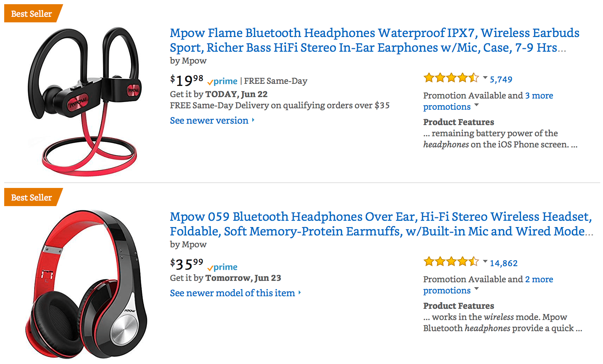Open '2 more promotions' link
Screen dimensions: 603x364
[x=488, y=285]
